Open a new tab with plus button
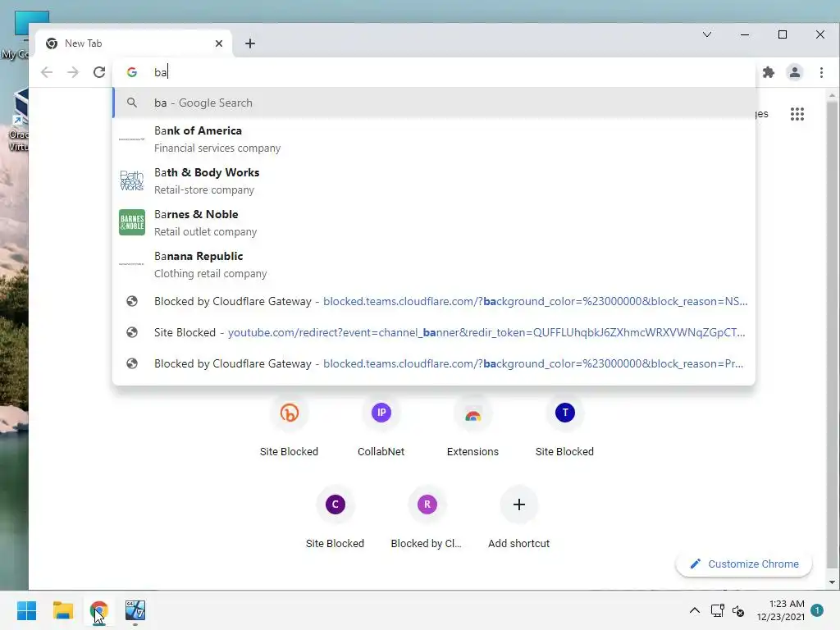This screenshot has height=630, width=840. tap(250, 43)
